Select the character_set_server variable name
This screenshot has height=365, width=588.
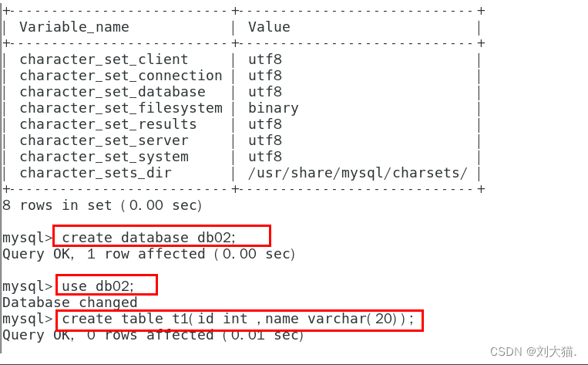(x=103, y=140)
